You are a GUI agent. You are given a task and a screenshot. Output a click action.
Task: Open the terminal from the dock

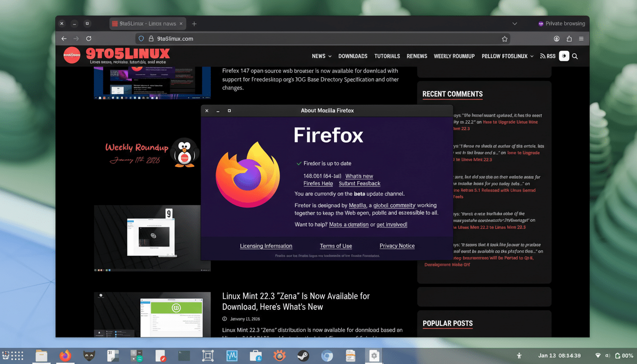(x=184, y=355)
